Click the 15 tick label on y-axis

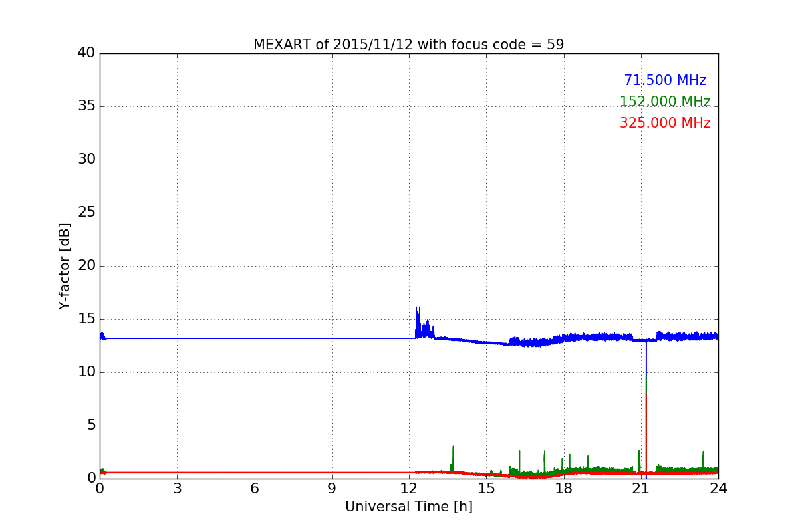[x=86, y=319]
